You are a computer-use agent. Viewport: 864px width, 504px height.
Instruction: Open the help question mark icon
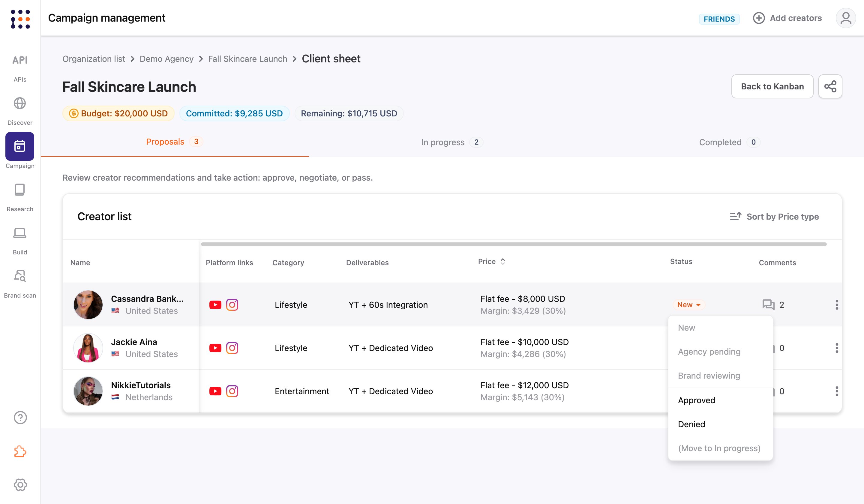tap(20, 417)
